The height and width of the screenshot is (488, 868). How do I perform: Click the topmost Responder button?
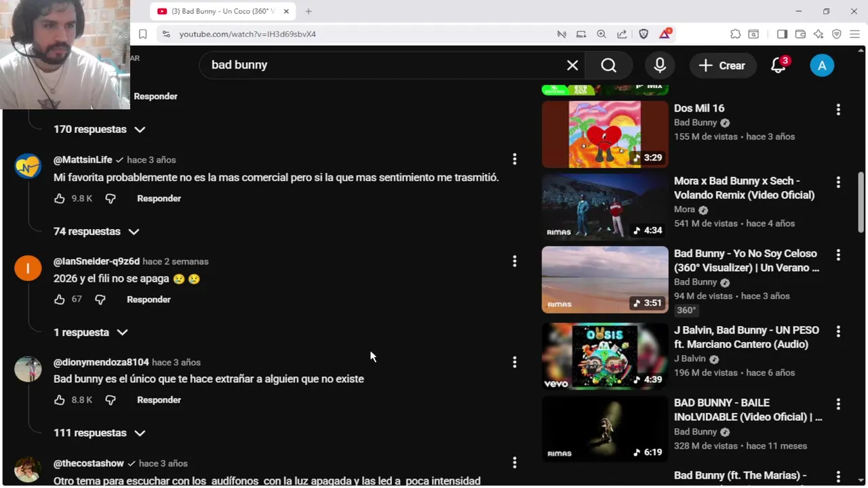(155, 96)
